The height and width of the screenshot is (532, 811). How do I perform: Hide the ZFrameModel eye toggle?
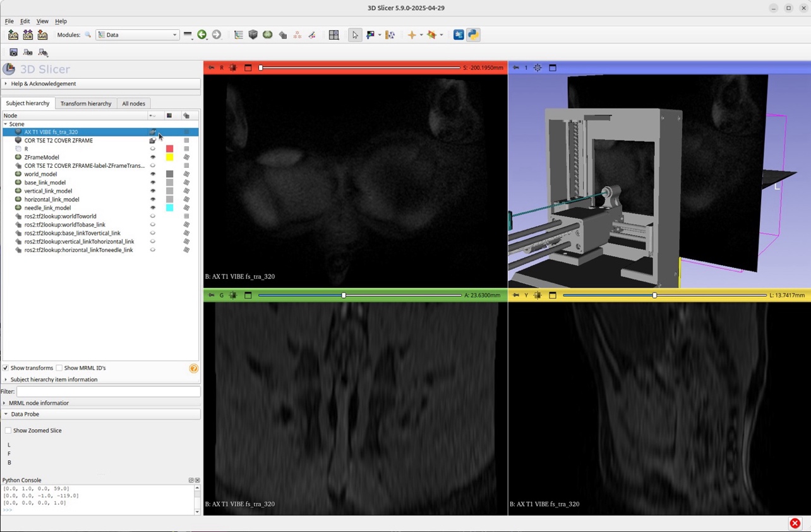point(152,157)
